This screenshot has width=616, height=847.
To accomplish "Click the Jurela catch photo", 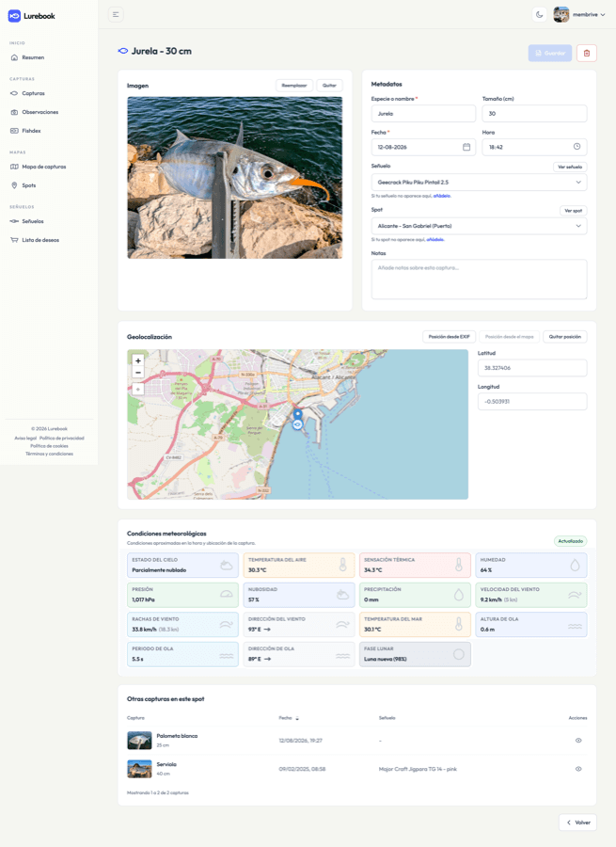I will point(234,178).
